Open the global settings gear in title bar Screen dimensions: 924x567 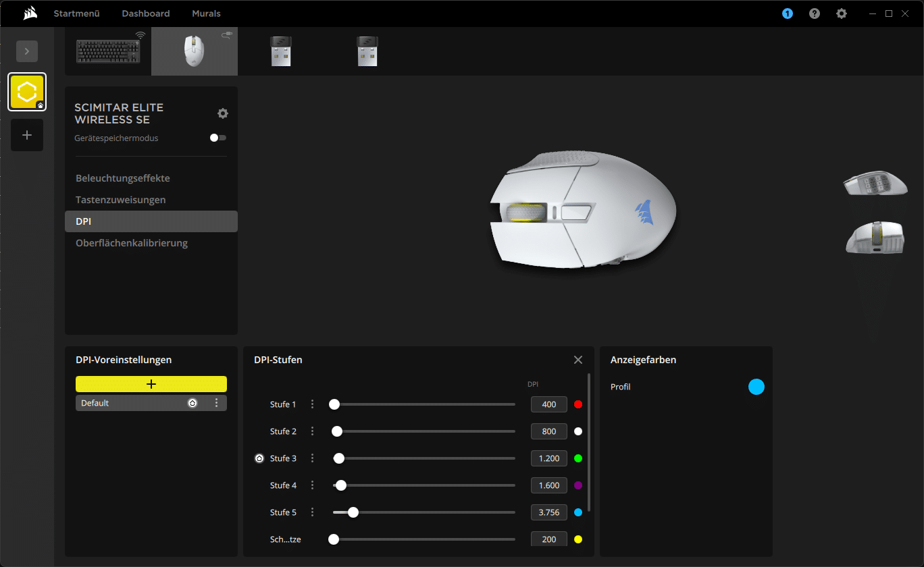click(841, 13)
